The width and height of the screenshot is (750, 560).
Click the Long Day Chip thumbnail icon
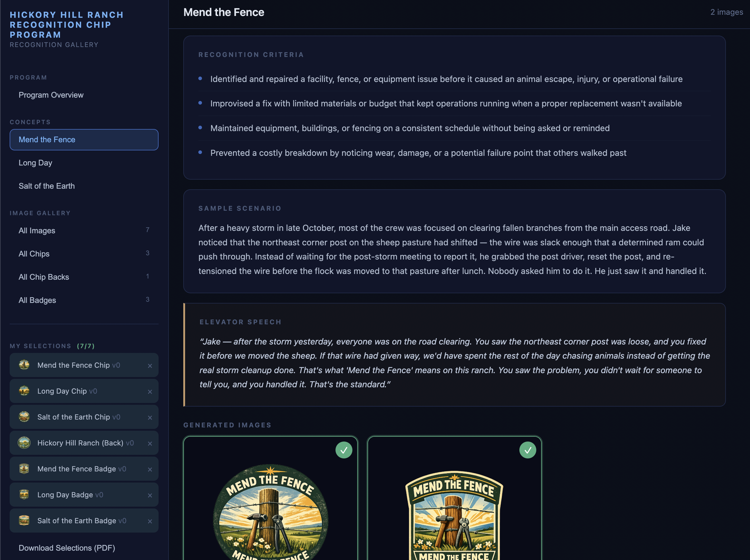coord(24,391)
